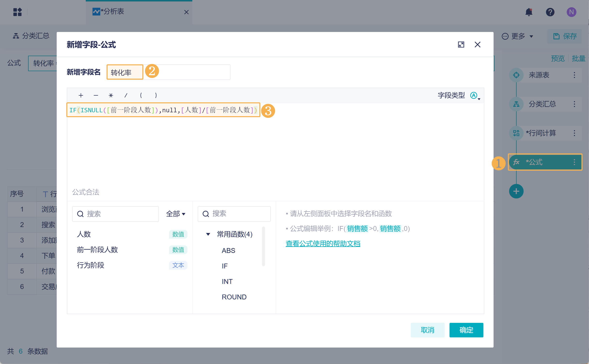Click the notification bell icon

529,12
